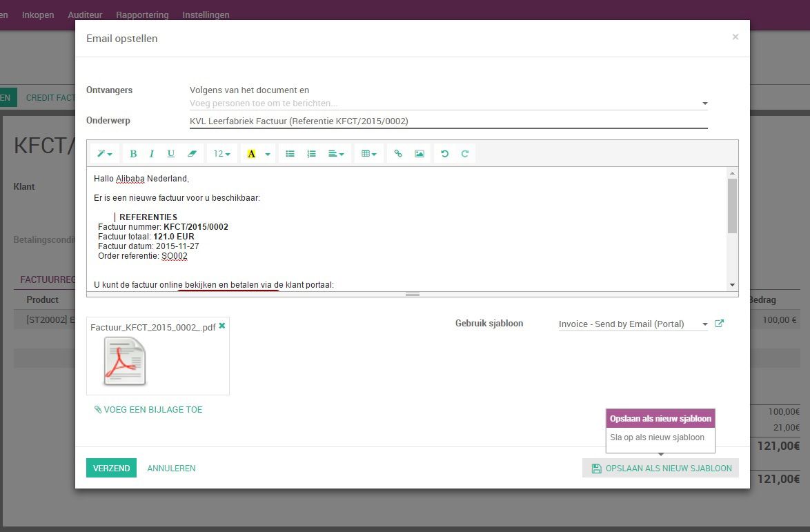This screenshot has height=532, width=810.
Task: Insert an image into the message body
Action: pyautogui.click(x=419, y=153)
